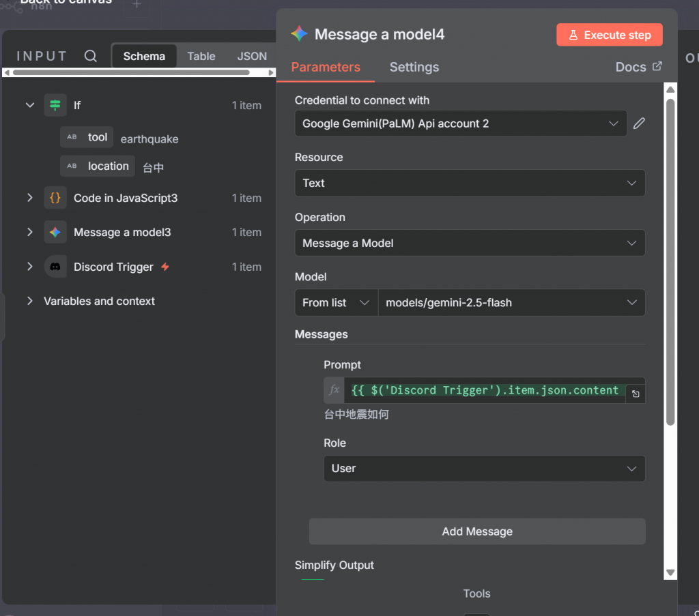The height and width of the screenshot is (616, 699).
Task: Click the 台中地震如何 prompt preview text
Action: coord(356,414)
